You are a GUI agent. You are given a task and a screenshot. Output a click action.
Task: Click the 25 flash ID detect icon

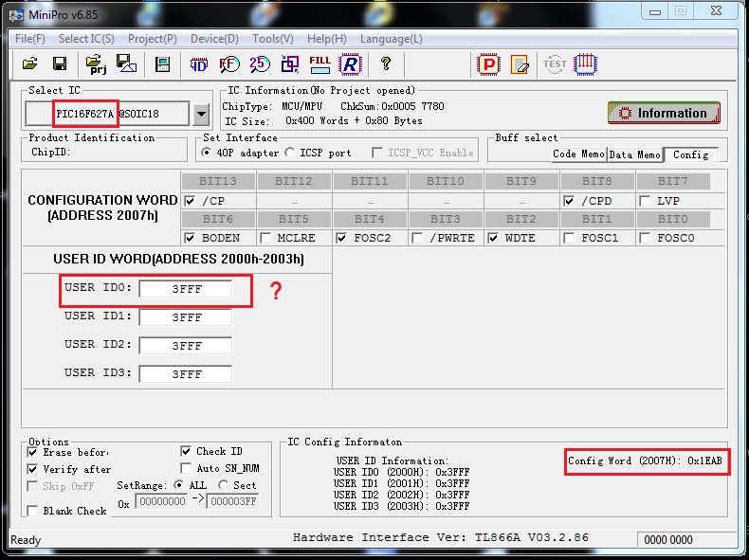pyautogui.click(x=260, y=64)
